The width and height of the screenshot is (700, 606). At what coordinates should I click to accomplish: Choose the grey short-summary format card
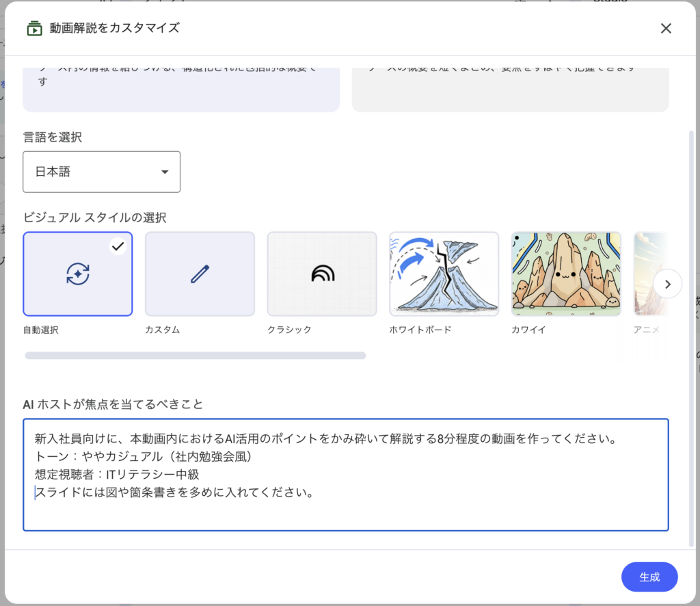coord(510,89)
